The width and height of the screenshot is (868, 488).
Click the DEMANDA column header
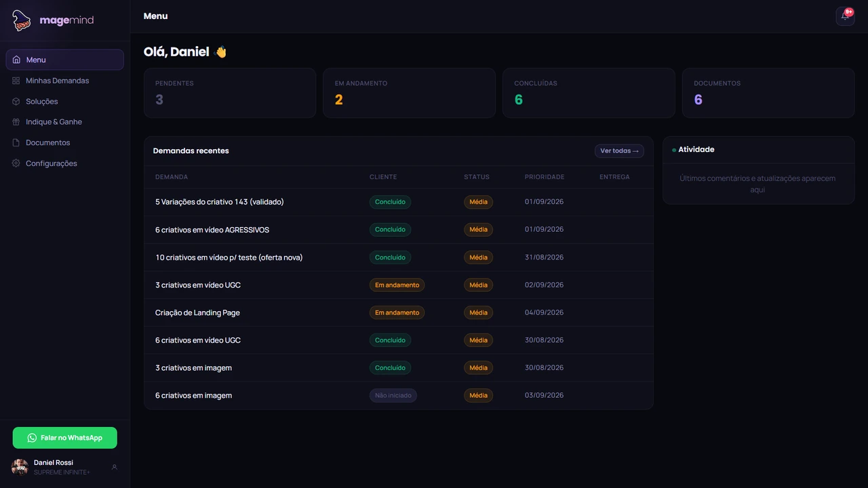click(172, 177)
